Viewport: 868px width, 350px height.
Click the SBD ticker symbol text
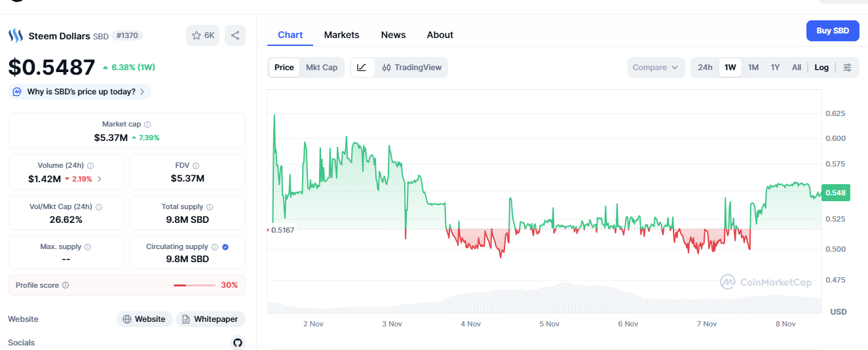click(x=101, y=36)
